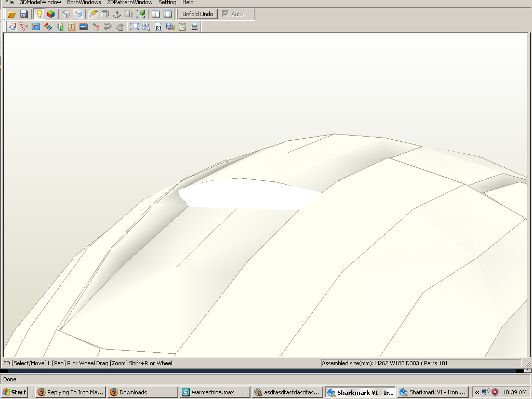The image size is (532, 399).
Task: Click the fit-to-view bracket square icon
Action: click(135, 26)
